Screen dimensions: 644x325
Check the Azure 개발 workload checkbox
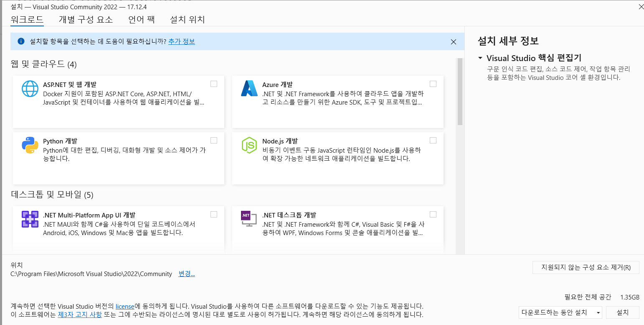coord(433,84)
